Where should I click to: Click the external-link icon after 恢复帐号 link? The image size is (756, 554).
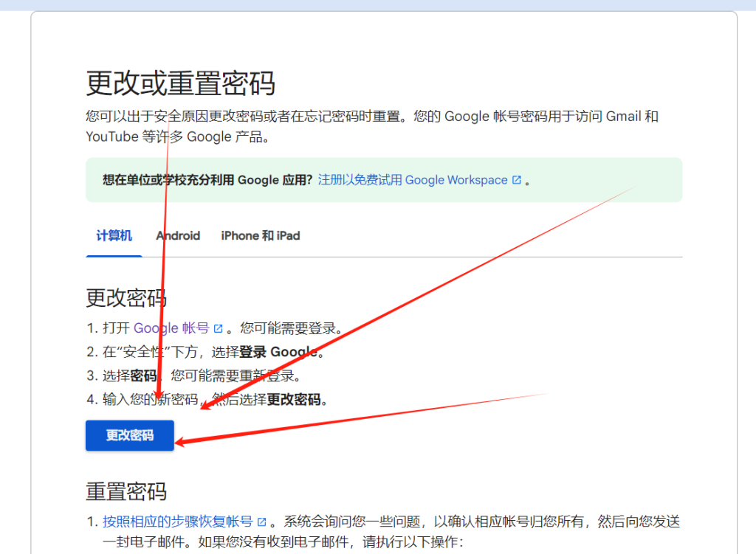(x=261, y=522)
